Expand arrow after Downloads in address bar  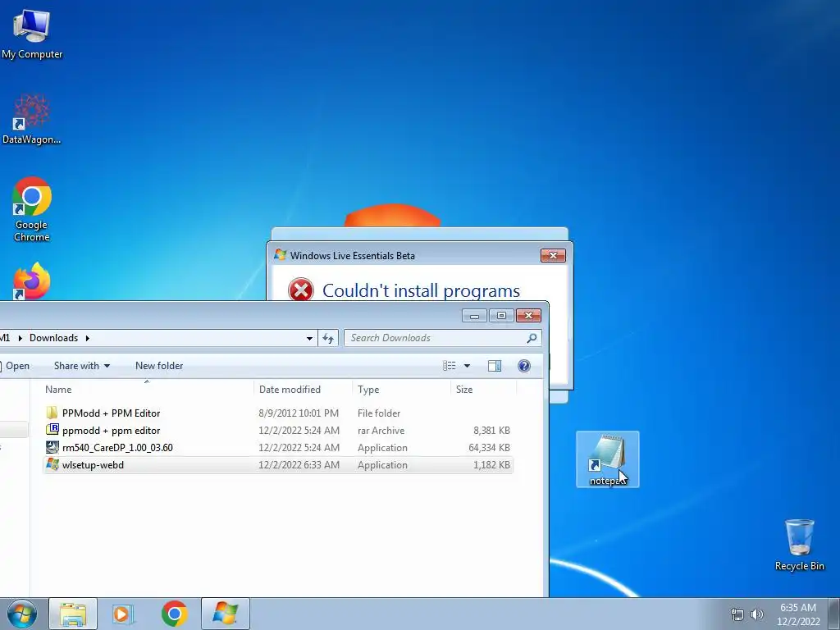click(x=87, y=338)
